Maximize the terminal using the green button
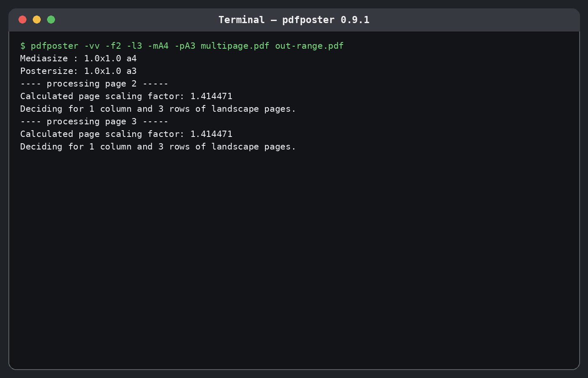 click(x=51, y=20)
